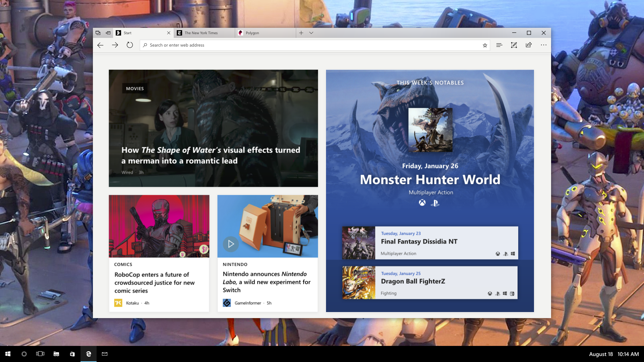This screenshot has width=644, height=362.
Task: Open Nintendo Labo announcement headline
Action: point(266,282)
